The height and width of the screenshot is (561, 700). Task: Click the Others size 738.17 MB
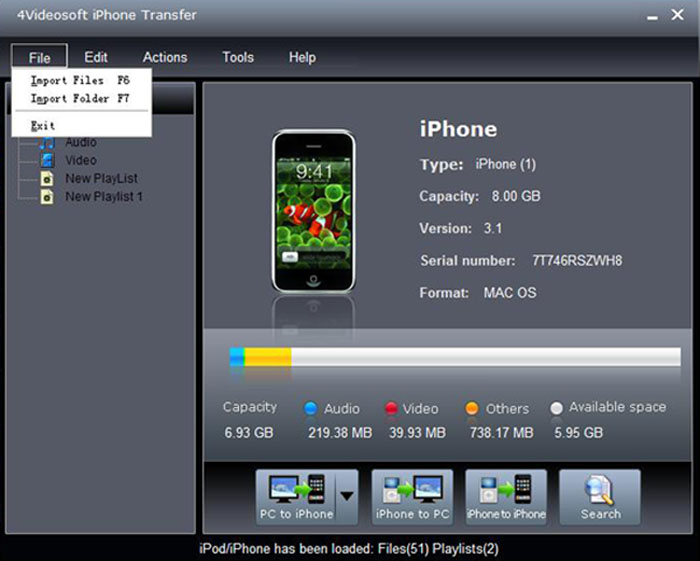[501, 432]
